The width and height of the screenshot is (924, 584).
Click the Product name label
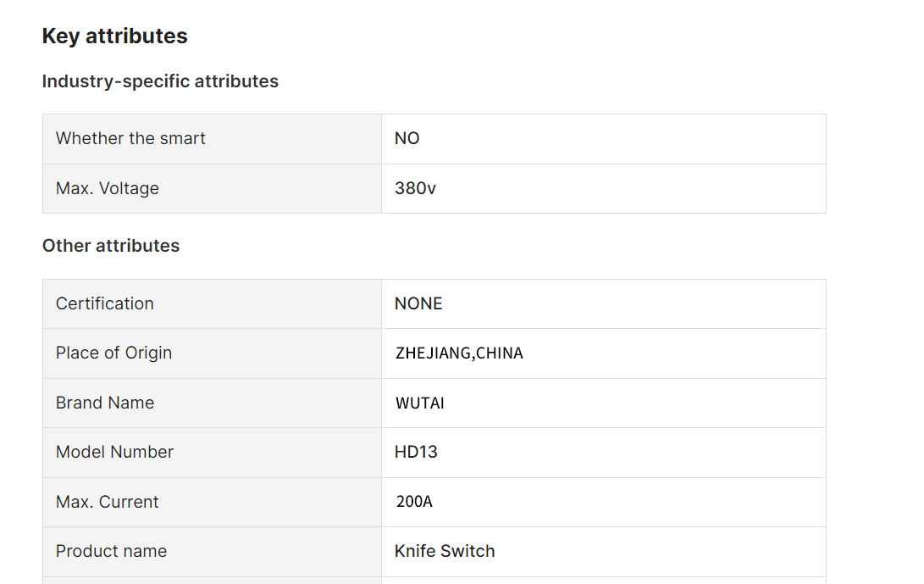click(x=112, y=551)
